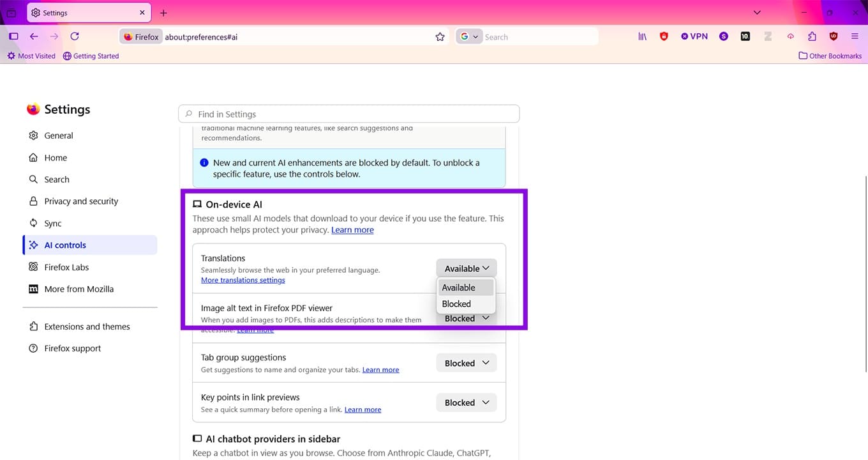Image resolution: width=868 pixels, height=460 pixels.
Task: Click the Find in Settings search field
Action: [348, 114]
